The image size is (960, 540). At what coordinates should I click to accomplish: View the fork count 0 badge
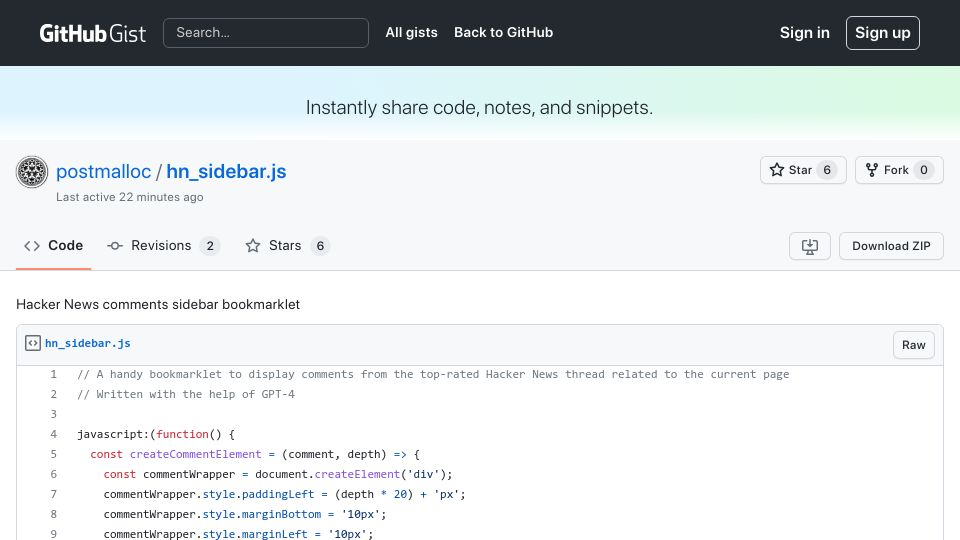point(923,170)
